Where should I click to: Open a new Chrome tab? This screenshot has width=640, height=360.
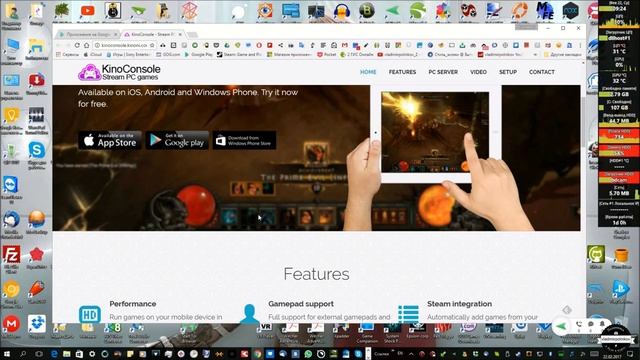pyautogui.click(x=192, y=35)
